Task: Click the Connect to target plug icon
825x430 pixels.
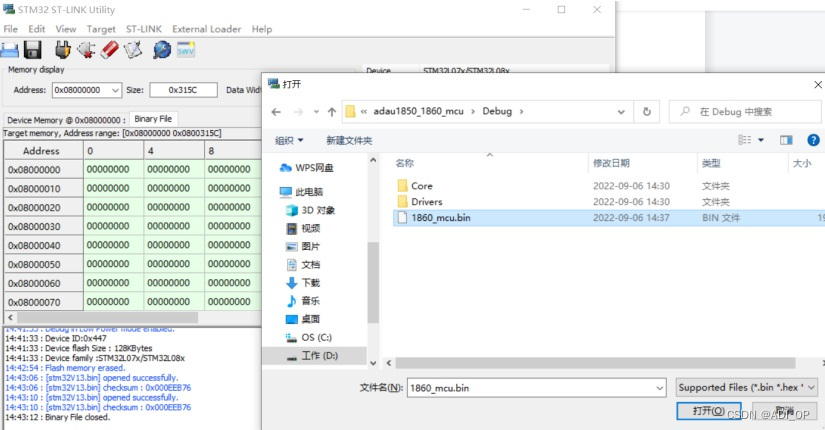Action: (x=63, y=50)
